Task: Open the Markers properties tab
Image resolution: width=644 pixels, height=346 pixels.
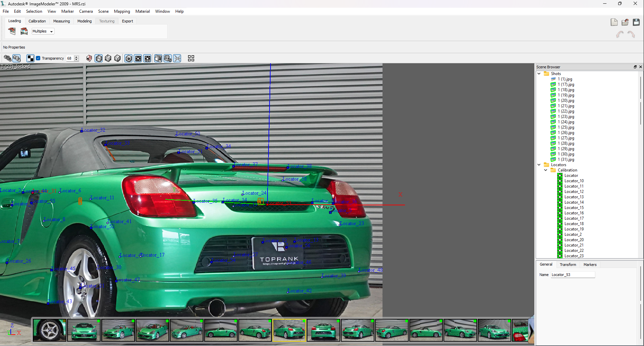Action: click(590, 265)
